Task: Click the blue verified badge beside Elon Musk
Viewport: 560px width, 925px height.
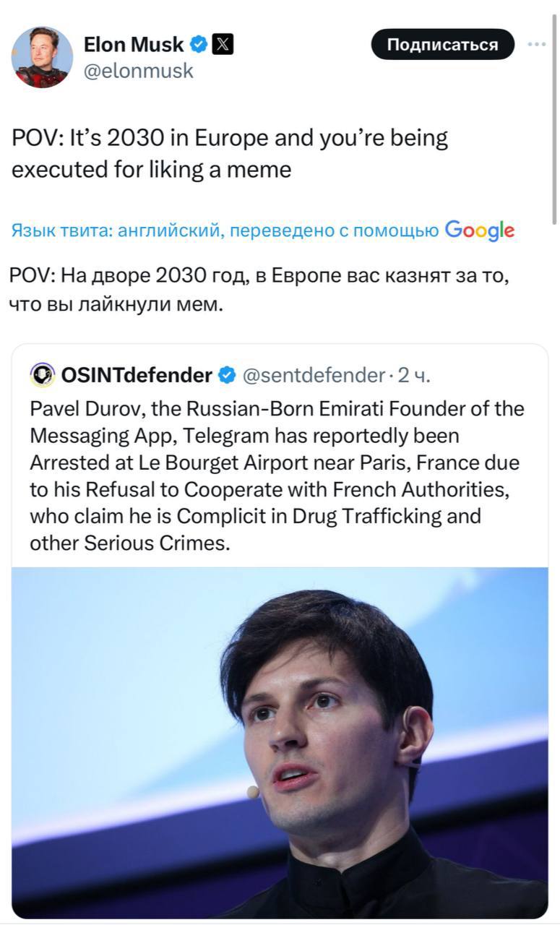Action: (x=198, y=45)
